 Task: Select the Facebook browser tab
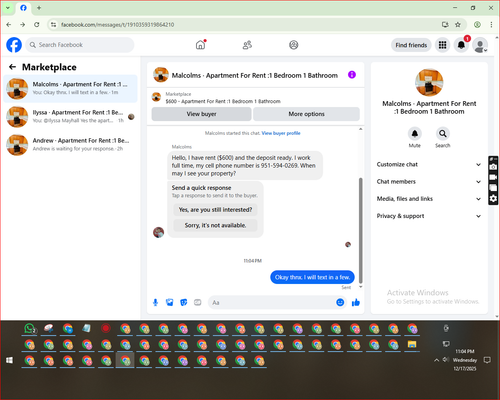pyautogui.click(x=23, y=8)
